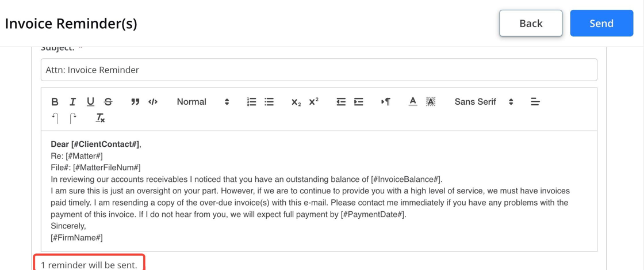The height and width of the screenshot is (270, 644).
Task: Open the Sans Serif font dropdown
Action: pyautogui.click(x=484, y=102)
